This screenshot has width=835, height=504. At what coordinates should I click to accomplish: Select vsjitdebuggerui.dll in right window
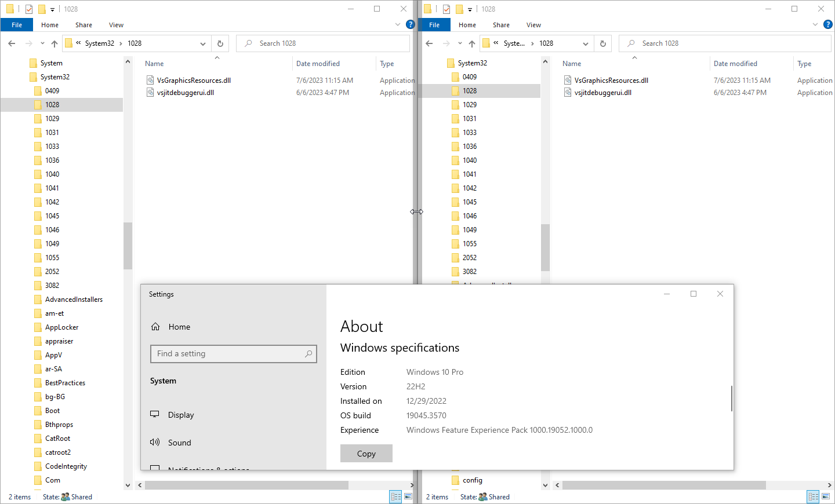(602, 93)
